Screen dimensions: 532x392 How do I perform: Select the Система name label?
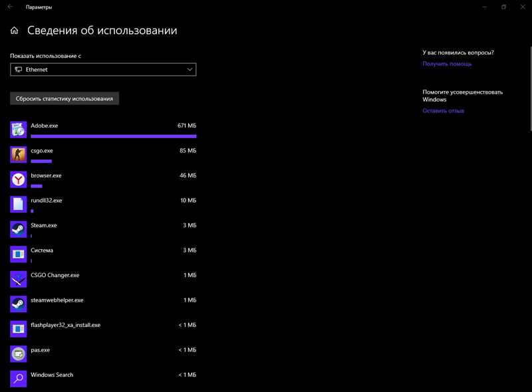(42, 250)
